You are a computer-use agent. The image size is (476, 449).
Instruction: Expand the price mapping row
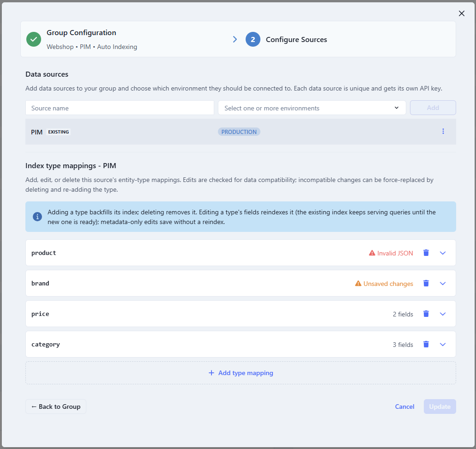coord(443,314)
